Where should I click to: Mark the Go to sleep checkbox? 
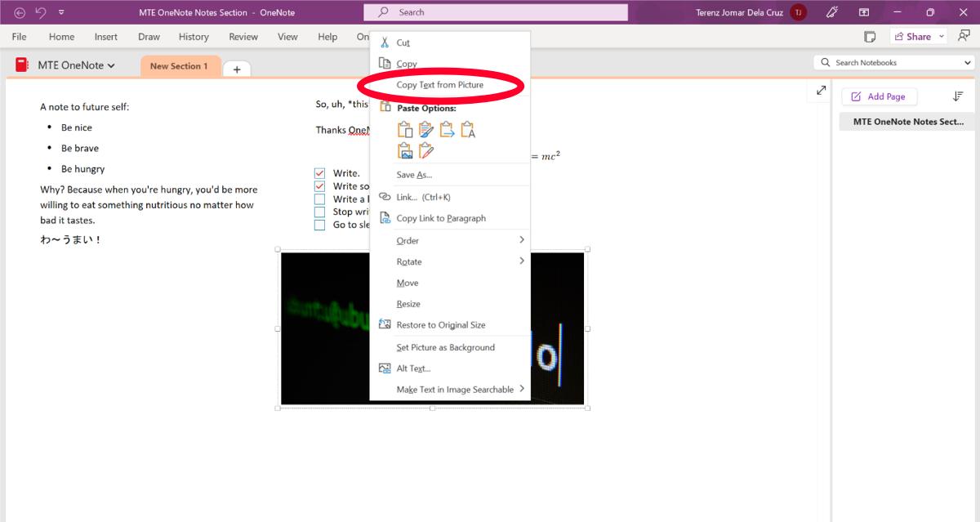(x=319, y=225)
